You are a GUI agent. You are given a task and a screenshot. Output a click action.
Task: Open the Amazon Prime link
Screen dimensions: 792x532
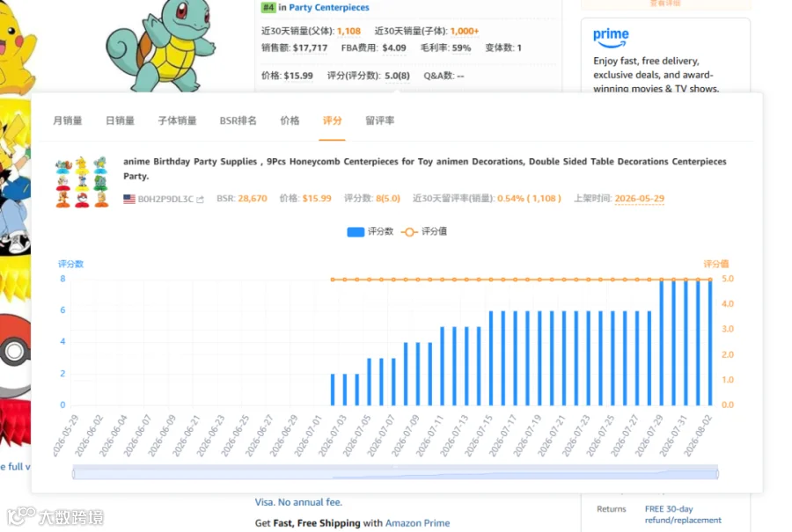coord(417,523)
